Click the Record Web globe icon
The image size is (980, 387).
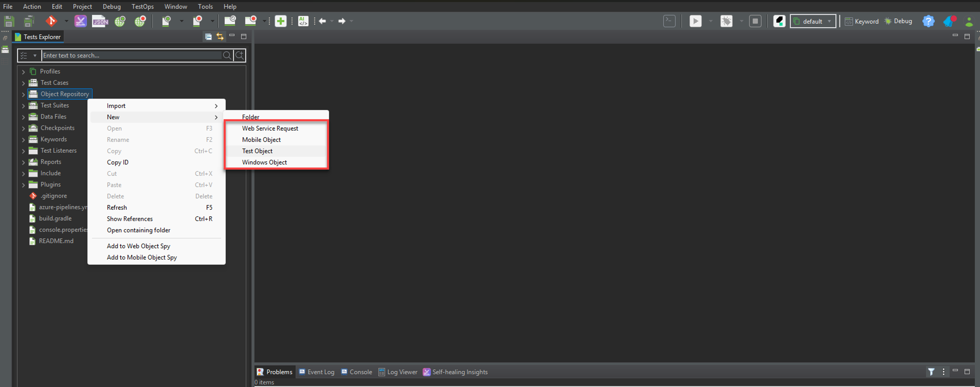pyautogui.click(x=140, y=21)
